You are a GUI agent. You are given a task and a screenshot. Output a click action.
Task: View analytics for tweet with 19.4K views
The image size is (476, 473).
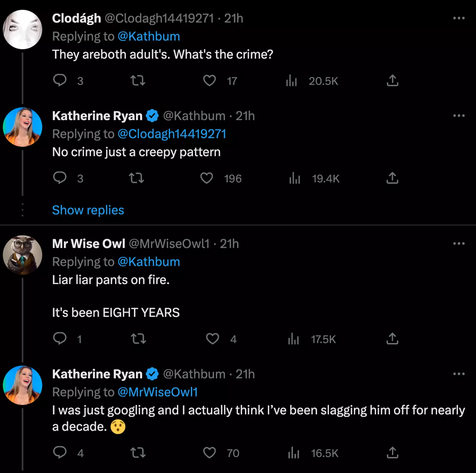(x=295, y=179)
